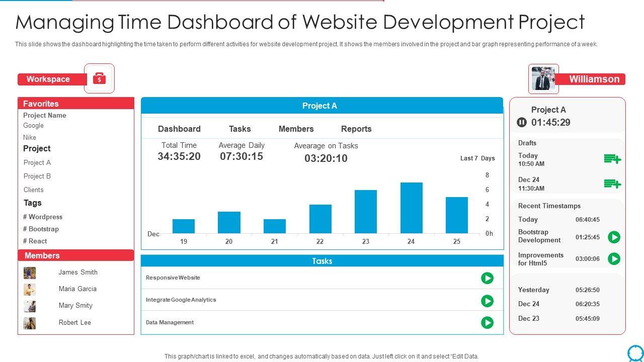This screenshot has width=644, height=362.
Task: Switch to the Members tab
Action: (x=296, y=129)
